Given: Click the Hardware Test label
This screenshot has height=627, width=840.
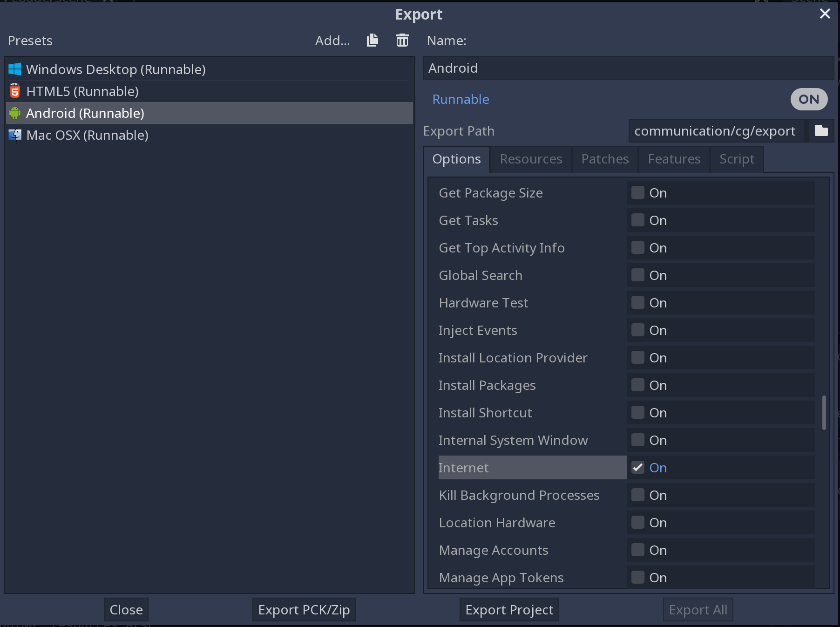Looking at the screenshot, I should click(x=483, y=303).
